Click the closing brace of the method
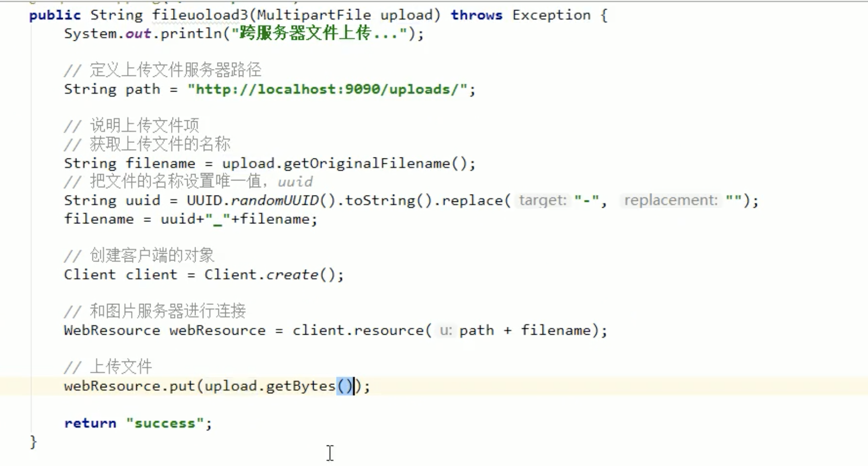Viewport: 868px width, 466px height. coord(33,442)
